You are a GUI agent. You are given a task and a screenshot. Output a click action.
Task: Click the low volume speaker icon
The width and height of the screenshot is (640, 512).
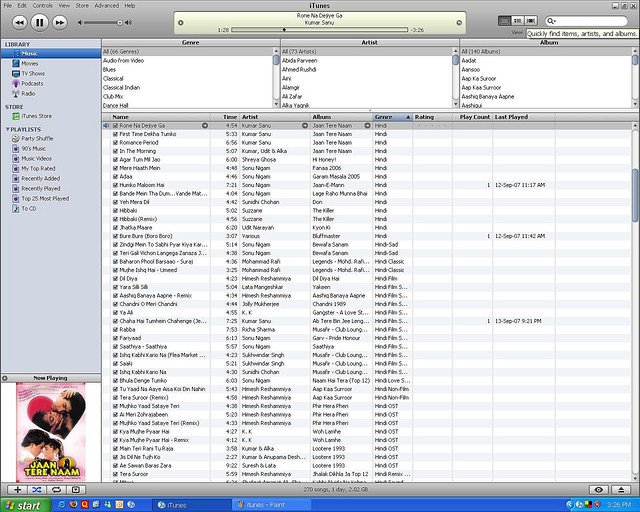click(x=80, y=22)
